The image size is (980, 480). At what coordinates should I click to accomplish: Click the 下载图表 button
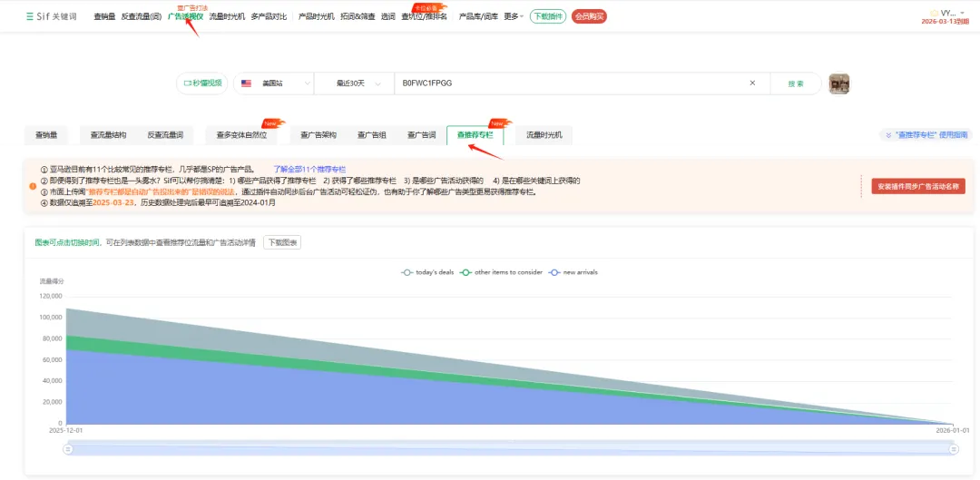[282, 242]
